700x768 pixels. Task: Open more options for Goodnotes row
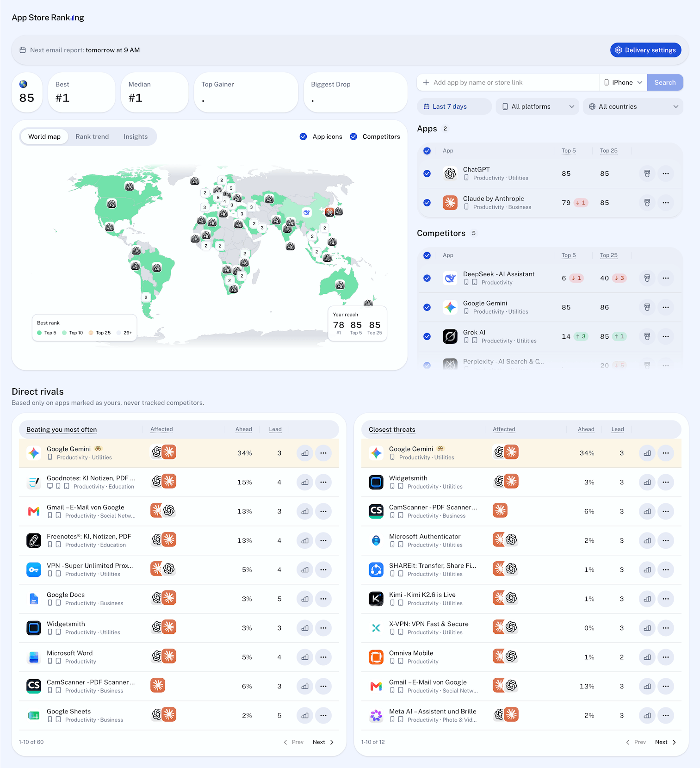point(323,482)
